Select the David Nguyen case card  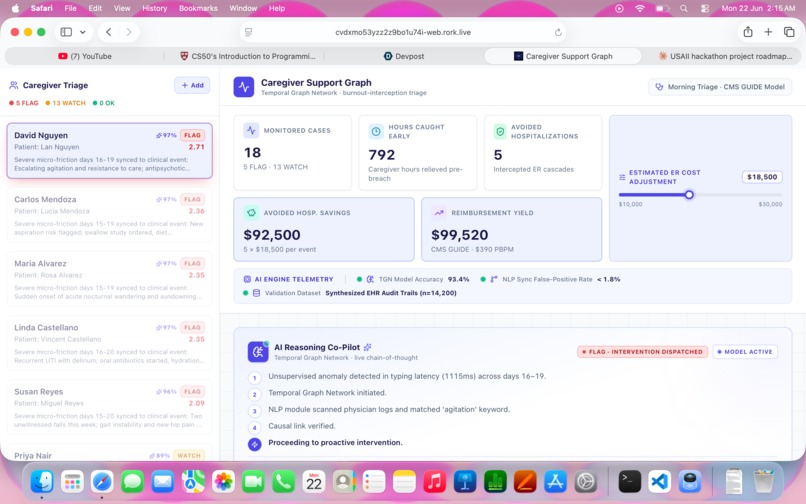point(109,151)
